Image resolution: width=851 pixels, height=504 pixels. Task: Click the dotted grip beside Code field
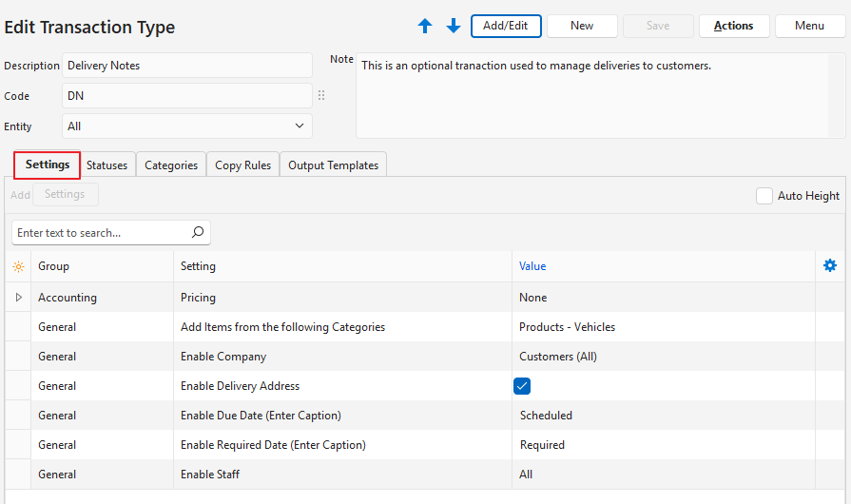(x=321, y=96)
